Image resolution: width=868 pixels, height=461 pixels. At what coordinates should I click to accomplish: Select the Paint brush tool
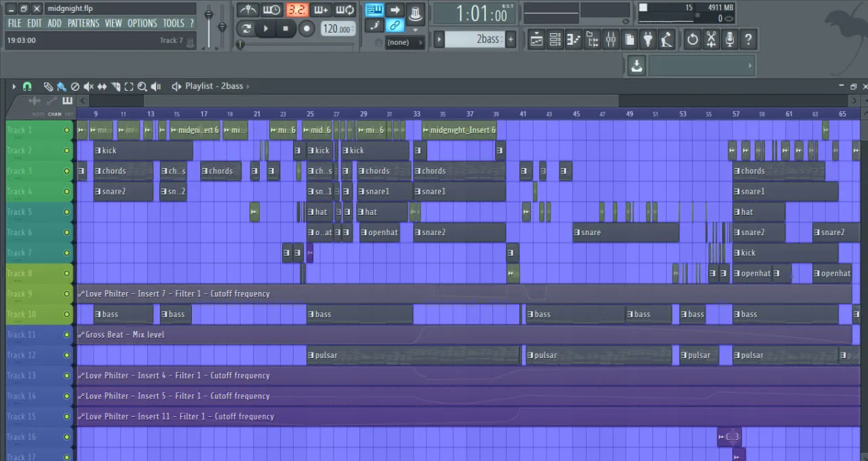(62, 87)
